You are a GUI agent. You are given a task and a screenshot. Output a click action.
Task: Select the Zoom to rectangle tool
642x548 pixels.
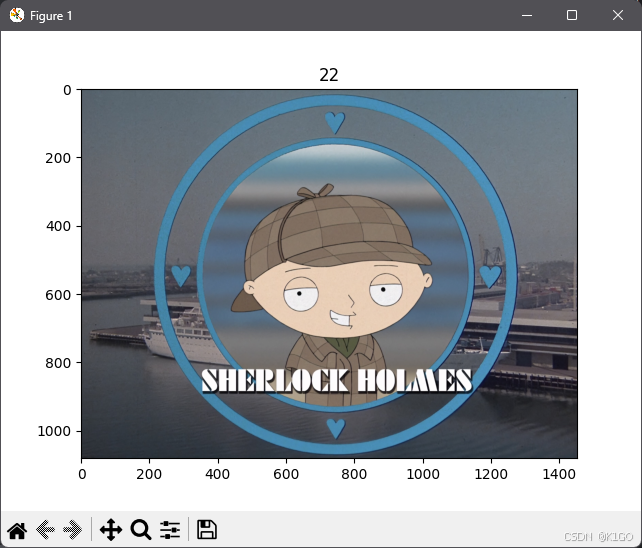pos(141,530)
